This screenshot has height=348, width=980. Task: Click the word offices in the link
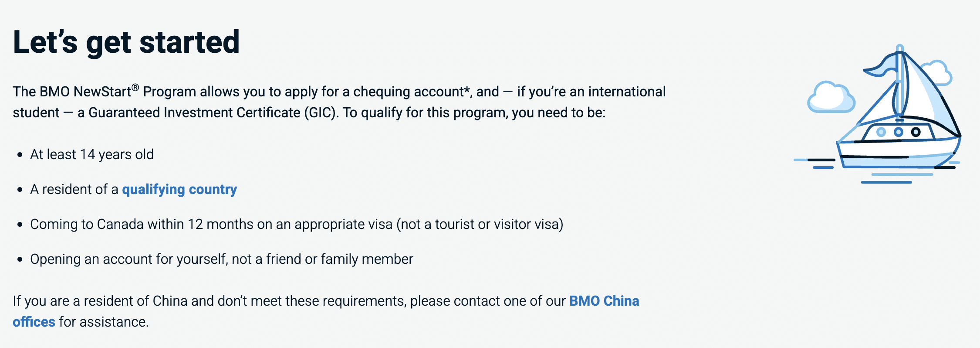pyautogui.click(x=34, y=322)
